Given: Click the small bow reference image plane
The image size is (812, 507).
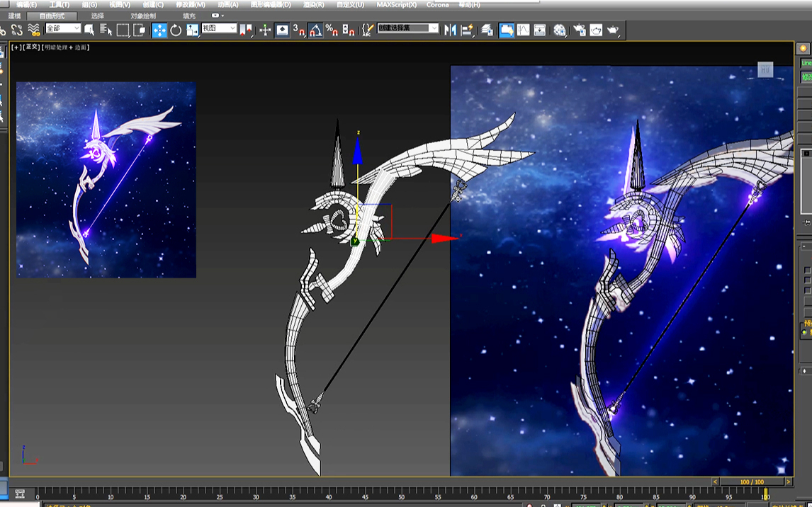Looking at the screenshot, I should pyautogui.click(x=106, y=180).
